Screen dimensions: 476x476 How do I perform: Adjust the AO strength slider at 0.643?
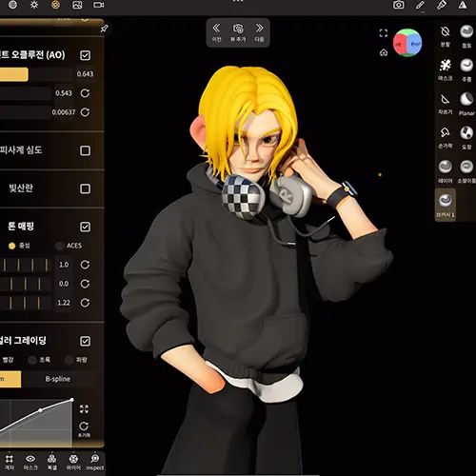(36, 74)
